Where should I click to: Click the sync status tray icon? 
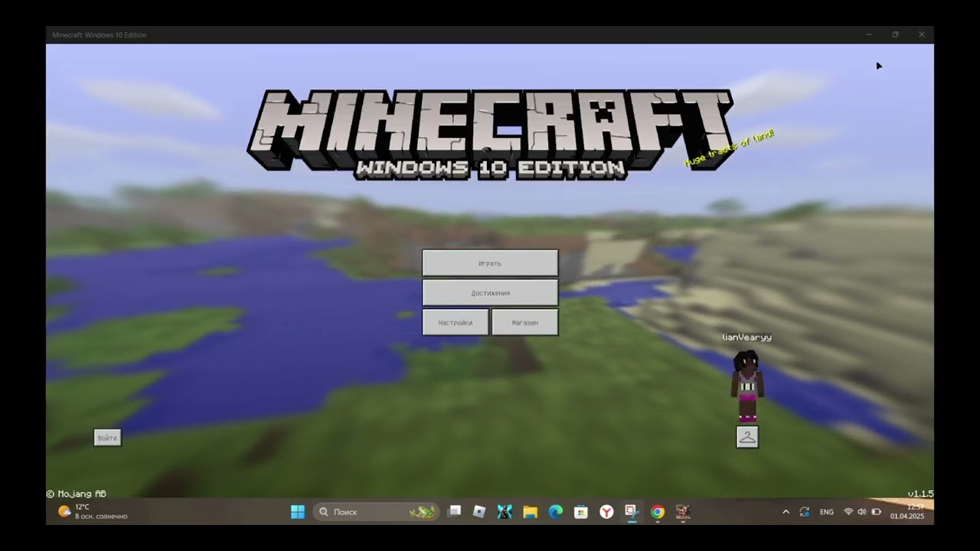pos(805,512)
